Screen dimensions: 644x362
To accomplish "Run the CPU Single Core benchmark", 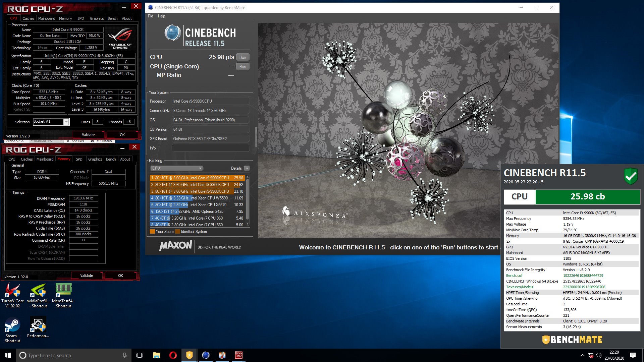I will pyautogui.click(x=243, y=67).
